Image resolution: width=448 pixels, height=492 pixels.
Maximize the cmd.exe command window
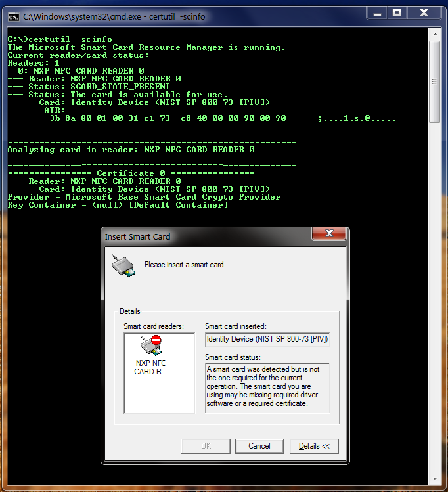[396, 12]
